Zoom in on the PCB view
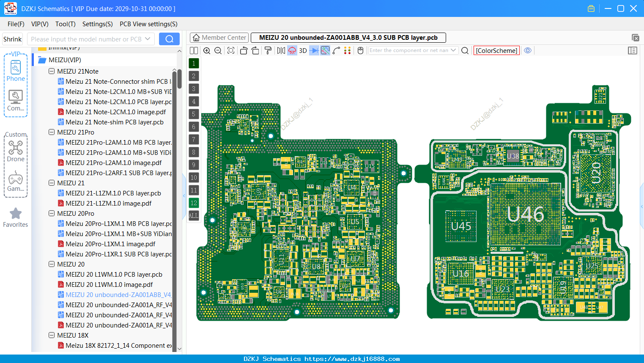 coord(207,51)
